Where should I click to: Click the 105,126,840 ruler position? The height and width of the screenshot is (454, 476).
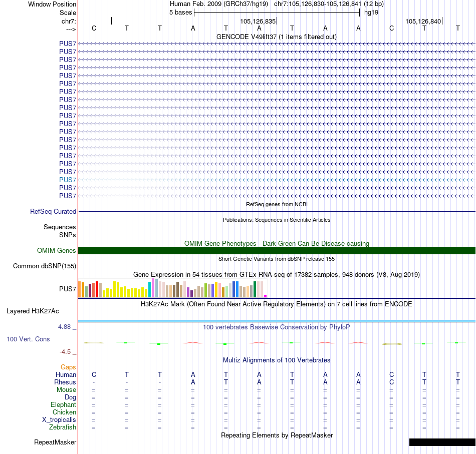pyautogui.click(x=423, y=21)
